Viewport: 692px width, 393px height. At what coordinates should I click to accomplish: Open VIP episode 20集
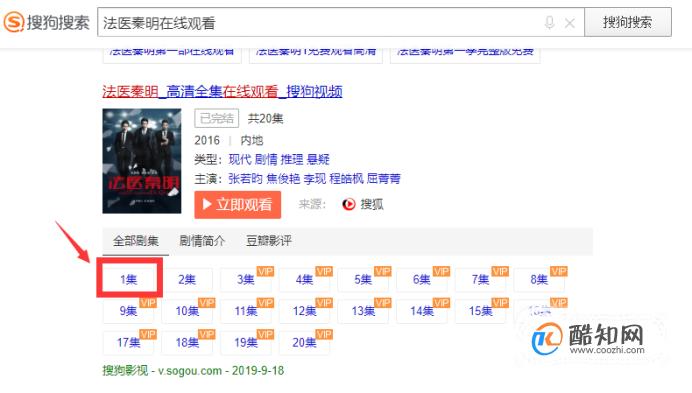coord(305,342)
